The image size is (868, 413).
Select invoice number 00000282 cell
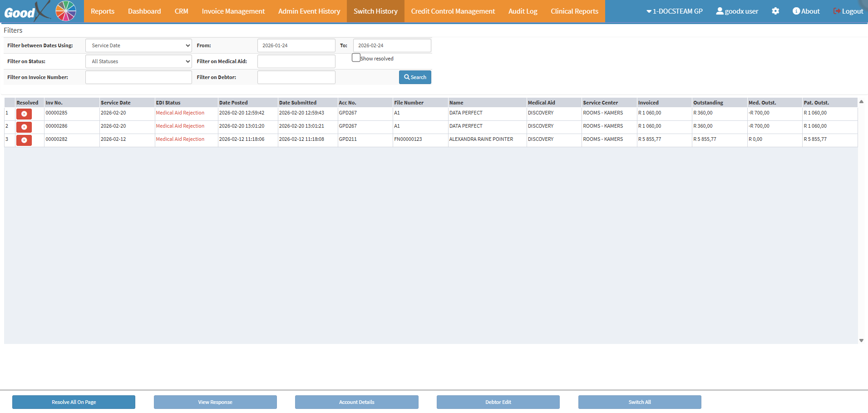[x=72, y=140]
